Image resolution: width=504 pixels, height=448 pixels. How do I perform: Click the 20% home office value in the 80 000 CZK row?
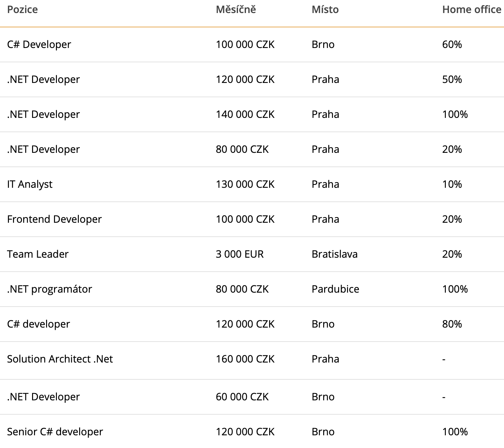pyautogui.click(x=452, y=149)
